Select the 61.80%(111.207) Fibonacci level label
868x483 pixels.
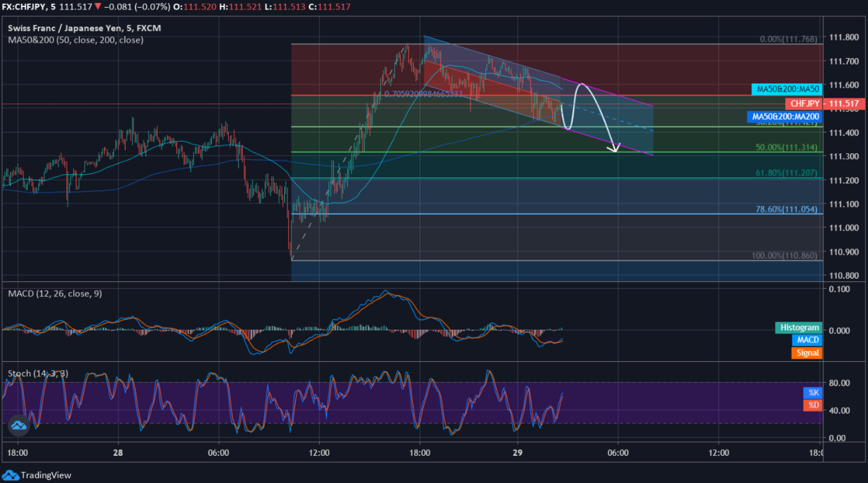click(789, 172)
